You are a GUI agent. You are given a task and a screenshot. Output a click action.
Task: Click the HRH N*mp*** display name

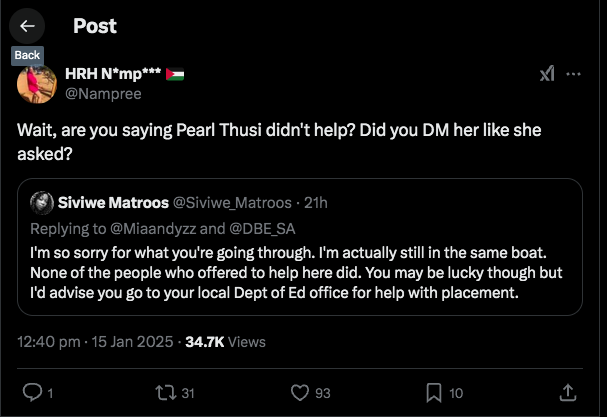113,74
